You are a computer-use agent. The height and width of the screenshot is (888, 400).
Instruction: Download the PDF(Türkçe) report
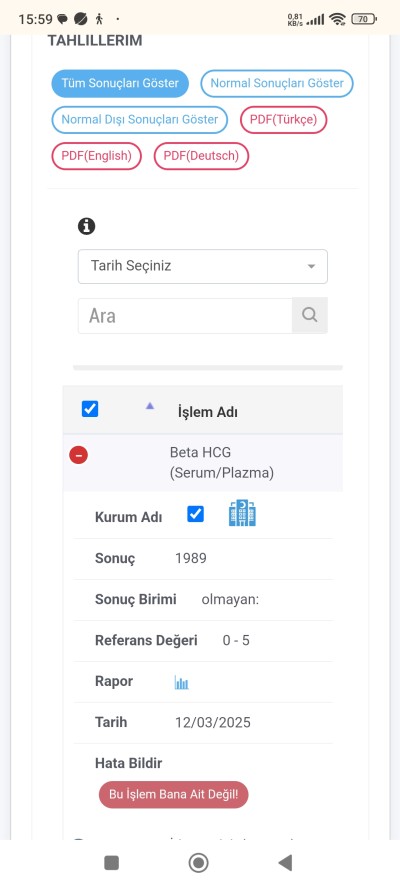[284, 120]
